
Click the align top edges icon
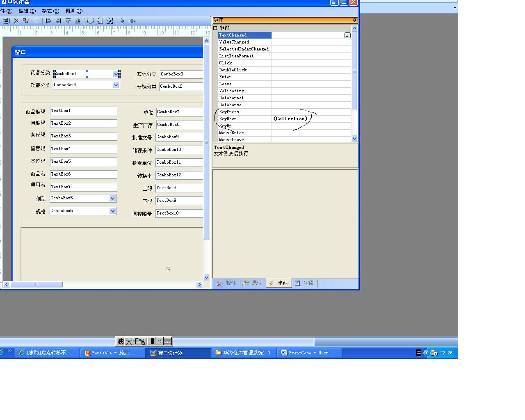(x=68, y=21)
